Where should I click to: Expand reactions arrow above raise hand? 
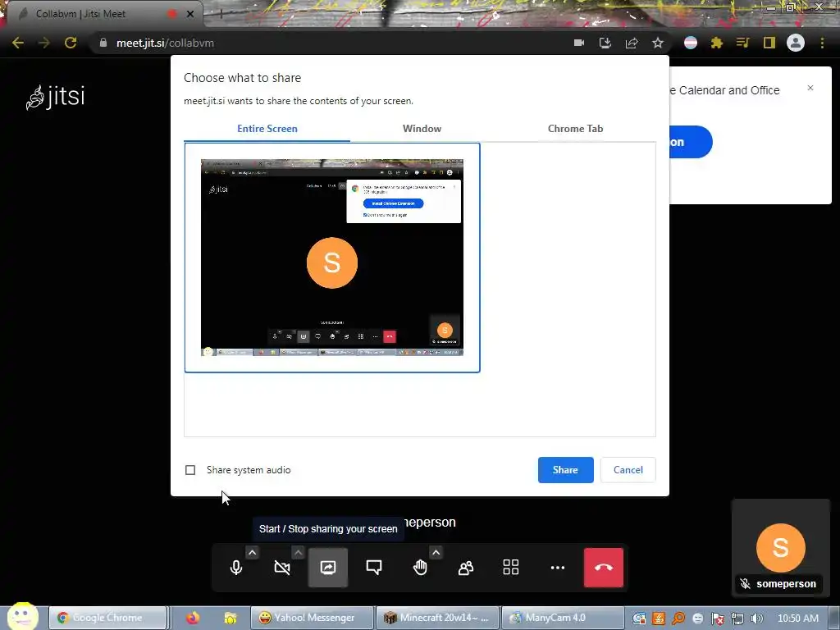coord(436,552)
